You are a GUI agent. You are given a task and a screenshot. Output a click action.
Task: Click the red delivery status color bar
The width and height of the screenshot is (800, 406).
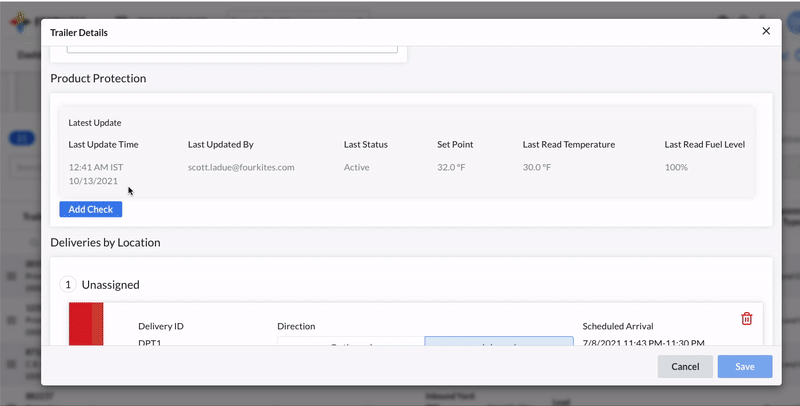tap(85, 323)
